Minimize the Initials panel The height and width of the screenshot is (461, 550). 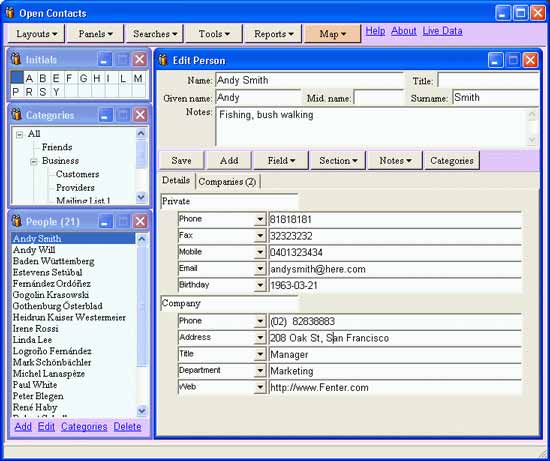tap(104, 60)
